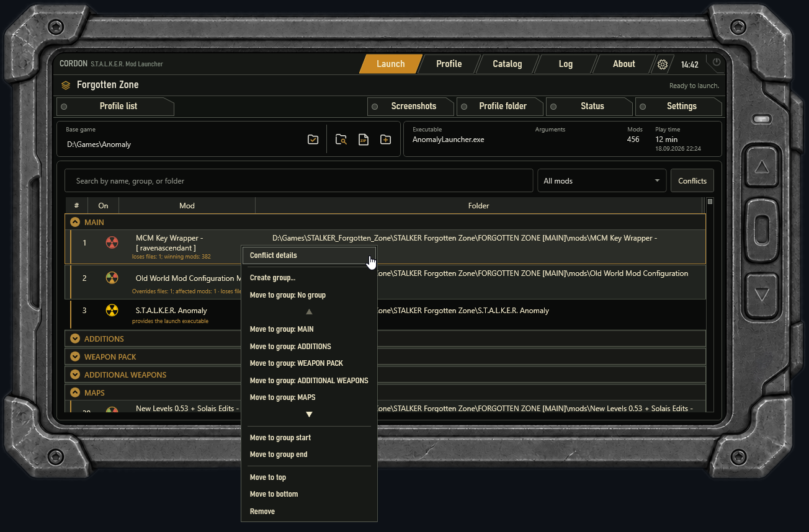Open the gear settings icon beside About
Screen dimensions: 809x532
pos(663,64)
